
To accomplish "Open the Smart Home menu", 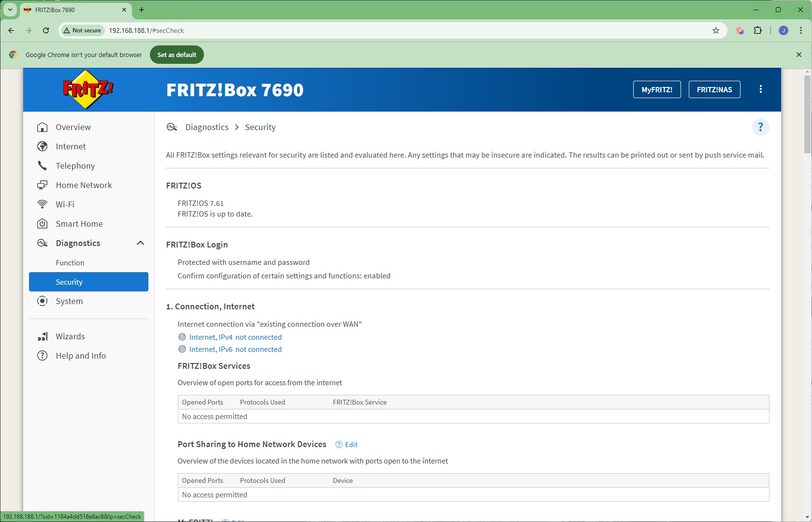I will pyautogui.click(x=79, y=224).
